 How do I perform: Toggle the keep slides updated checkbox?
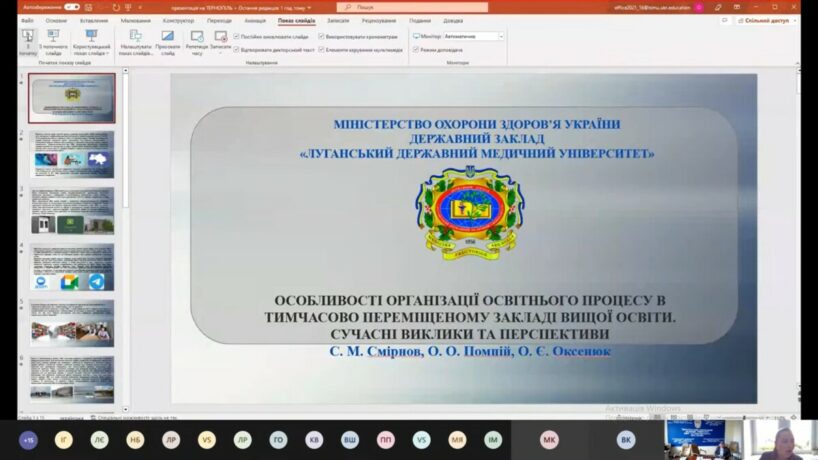(237, 36)
